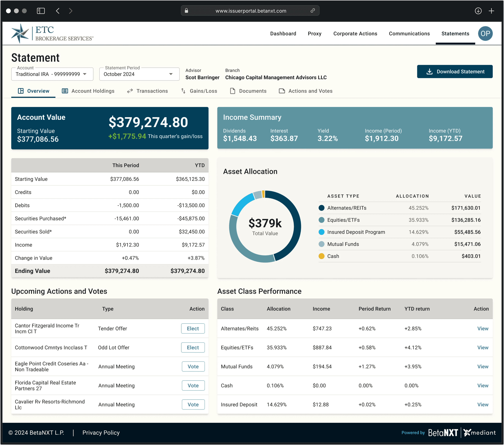Click the ETC Brokerage Services star logo

[x=20, y=33]
